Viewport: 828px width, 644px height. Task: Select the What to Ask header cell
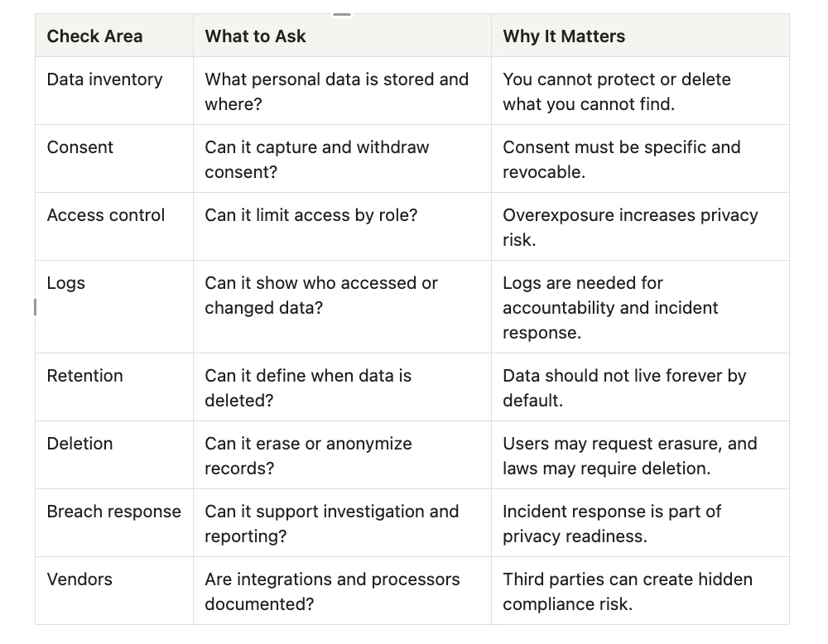click(342, 36)
